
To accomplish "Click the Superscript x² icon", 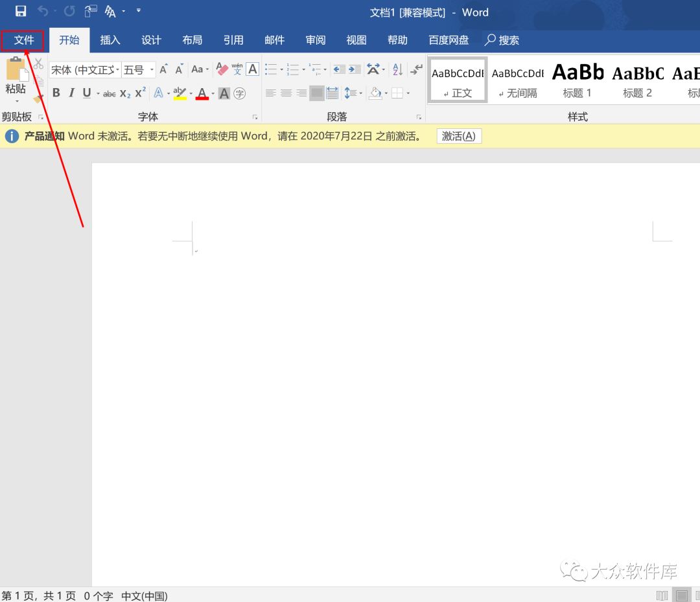I will [141, 93].
